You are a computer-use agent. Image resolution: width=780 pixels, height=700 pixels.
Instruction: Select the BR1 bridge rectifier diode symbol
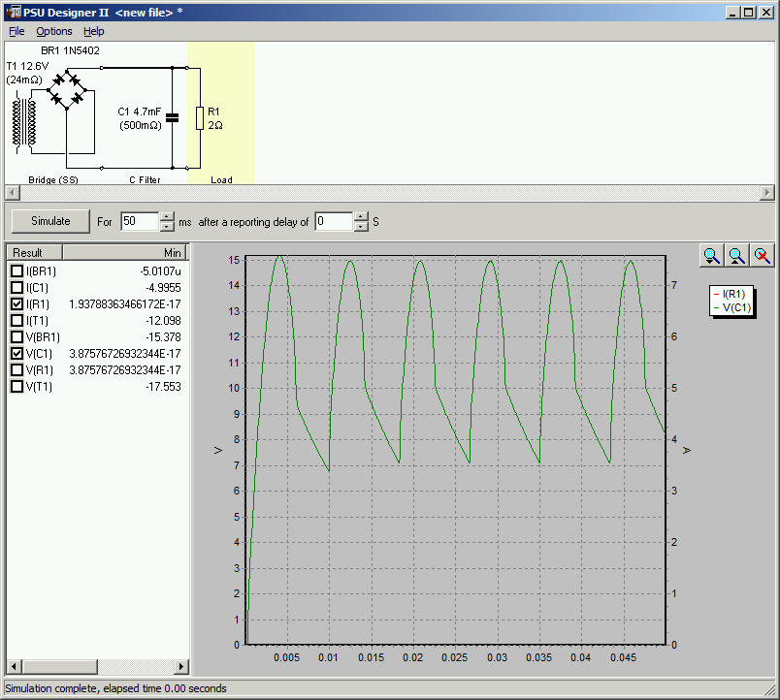coord(67,90)
